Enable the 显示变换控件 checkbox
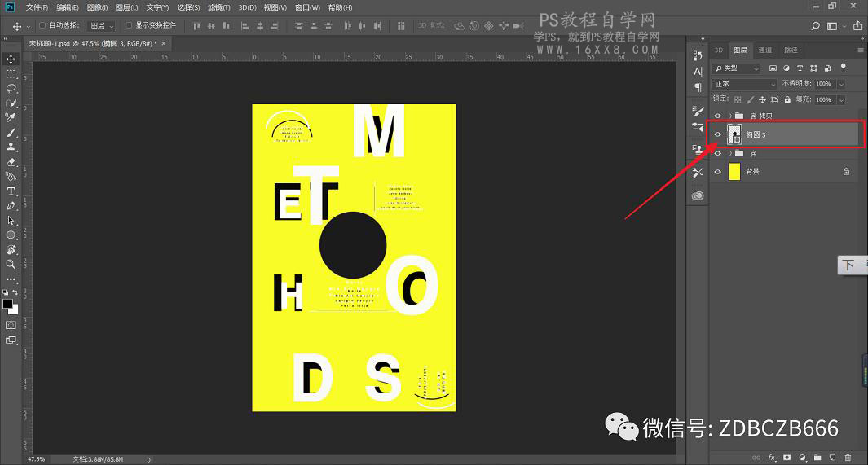868x465 pixels. point(129,25)
